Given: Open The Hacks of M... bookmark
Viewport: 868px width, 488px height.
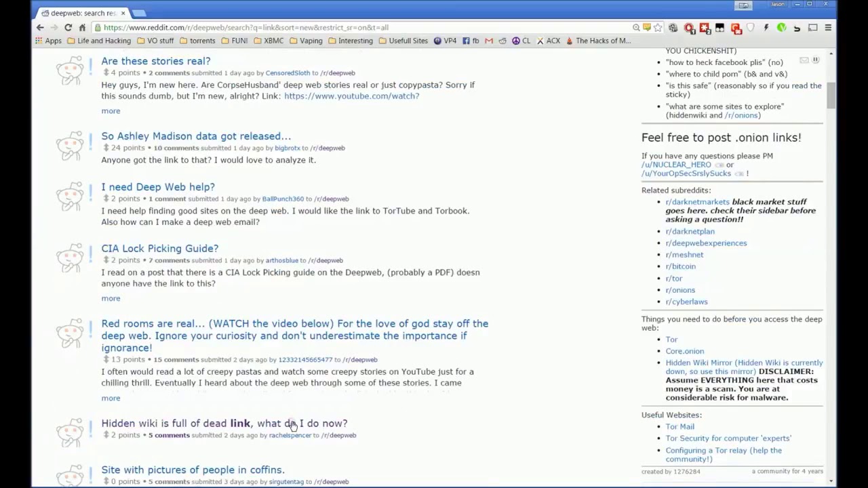Looking at the screenshot, I should pyautogui.click(x=598, y=41).
